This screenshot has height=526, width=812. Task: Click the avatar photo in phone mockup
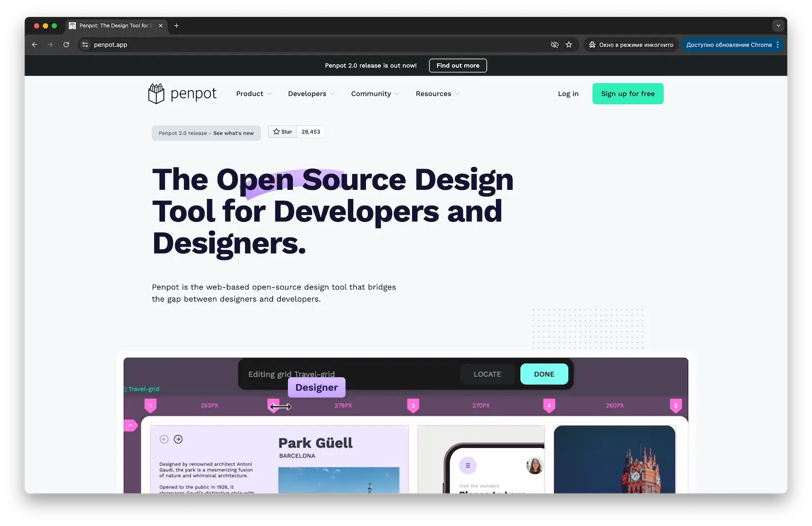tap(535, 466)
